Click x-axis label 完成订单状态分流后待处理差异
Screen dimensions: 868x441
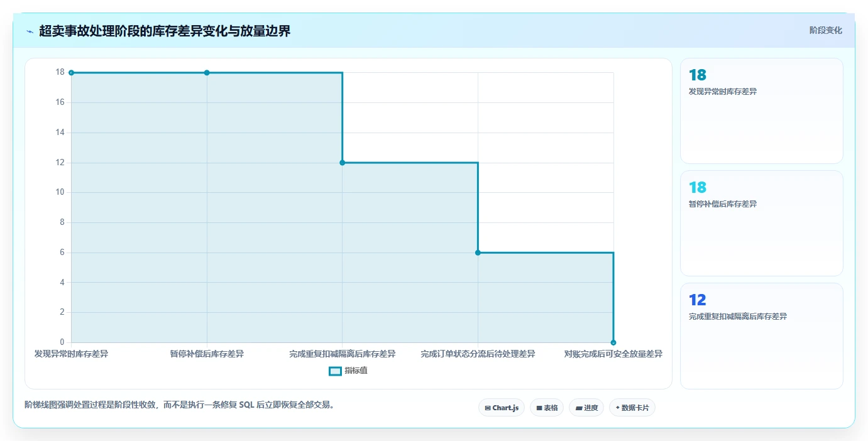[x=478, y=354]
